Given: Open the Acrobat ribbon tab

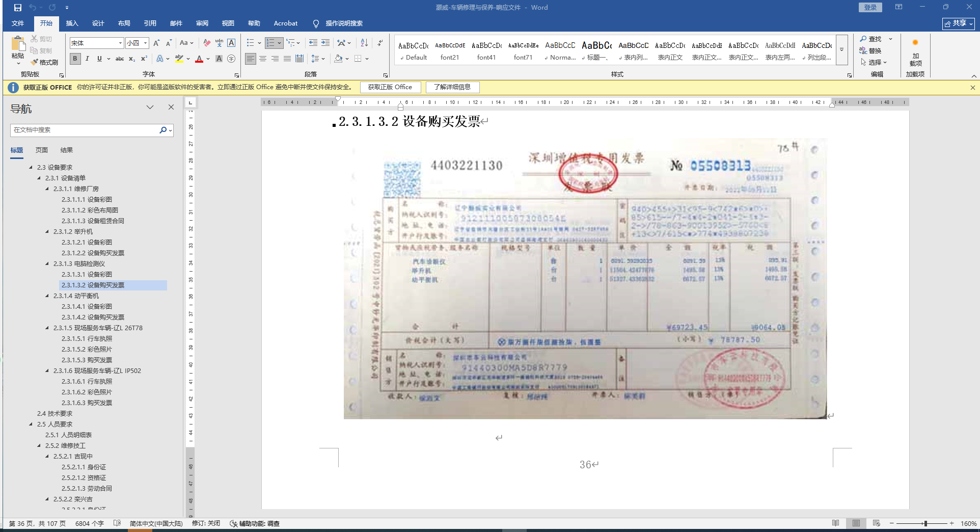Looking at the screenshot, I should [x=285, y=23].
